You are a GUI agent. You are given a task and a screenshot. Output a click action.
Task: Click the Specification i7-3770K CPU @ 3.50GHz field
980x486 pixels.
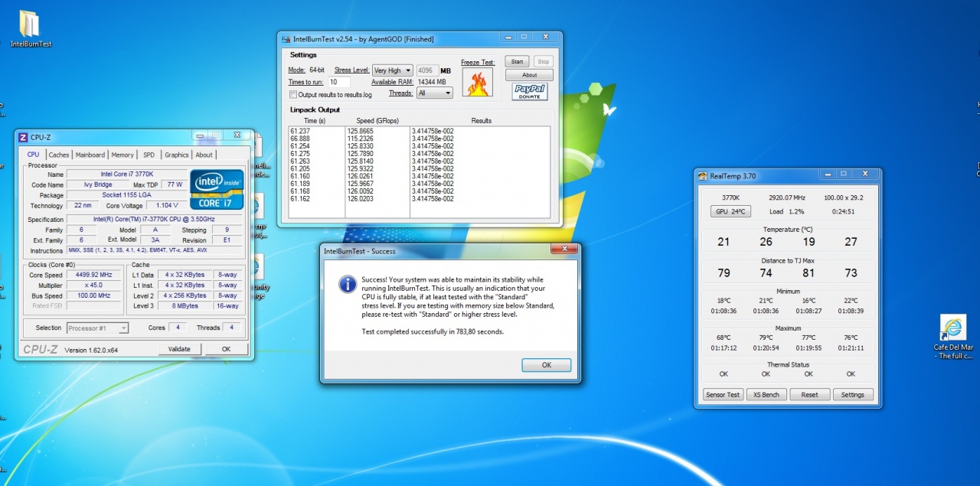click(155, 220)
